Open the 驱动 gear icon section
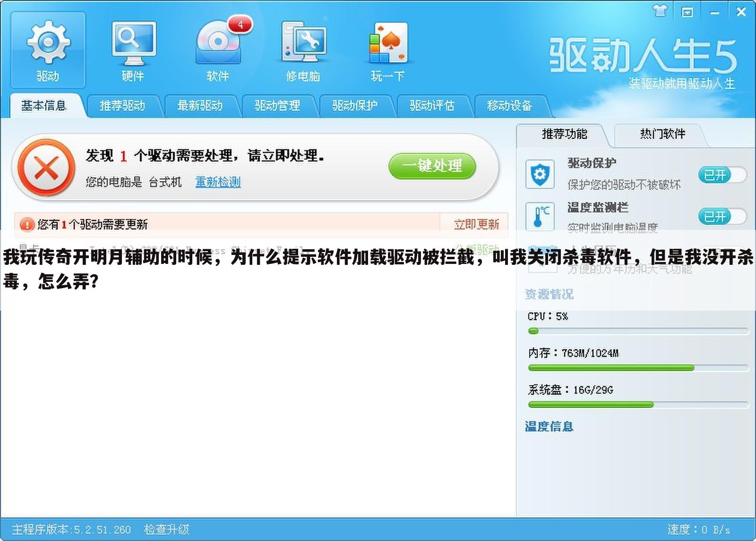Screen dimensions: 756x541 click(48, 50)
